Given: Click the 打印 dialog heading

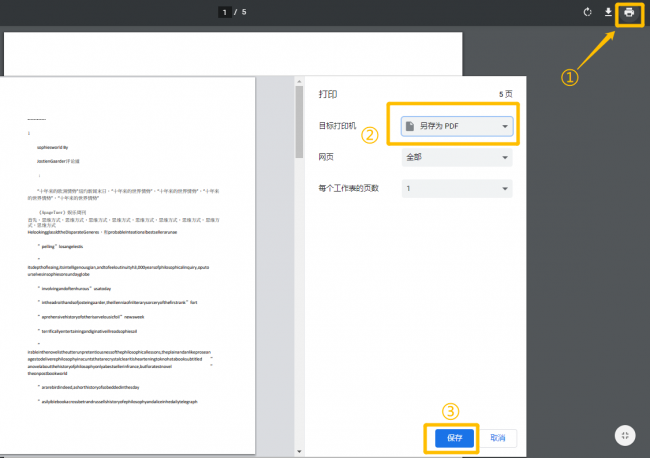Looking at the screenshot, I should [x=327, y=94].
